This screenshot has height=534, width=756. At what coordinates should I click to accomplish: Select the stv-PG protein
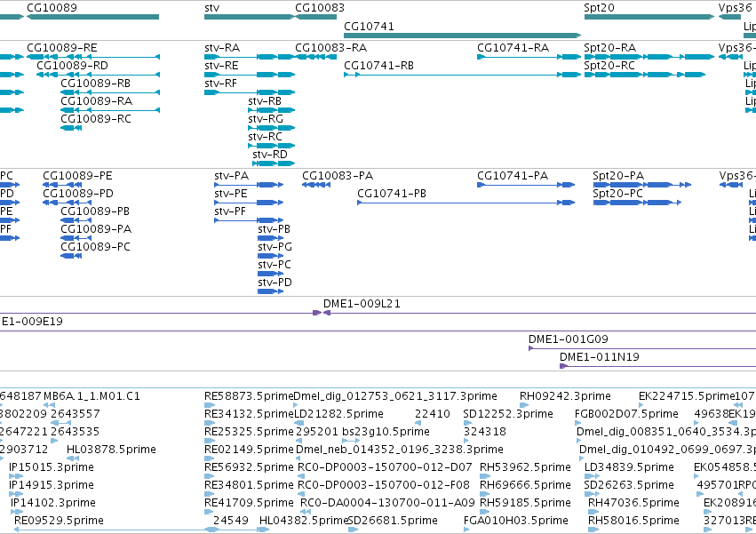275,247
